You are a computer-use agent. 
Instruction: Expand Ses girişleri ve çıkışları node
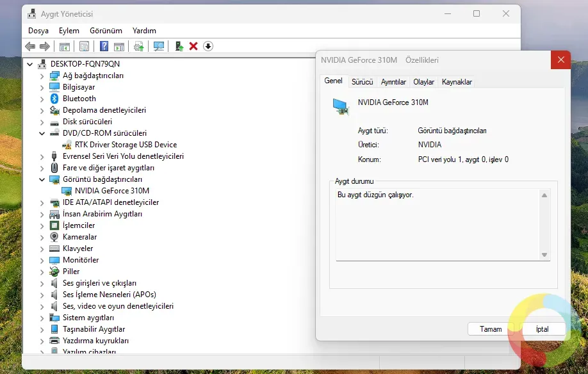42,284
